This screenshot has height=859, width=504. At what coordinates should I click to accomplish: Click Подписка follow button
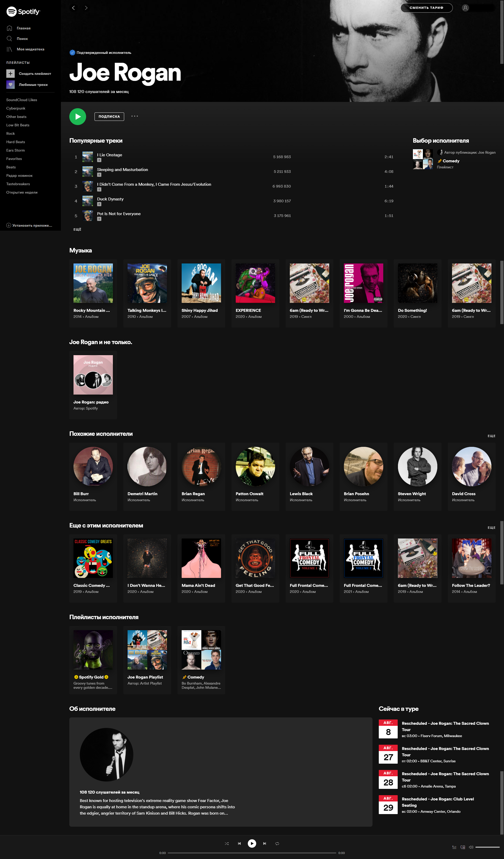pos(109,117)
